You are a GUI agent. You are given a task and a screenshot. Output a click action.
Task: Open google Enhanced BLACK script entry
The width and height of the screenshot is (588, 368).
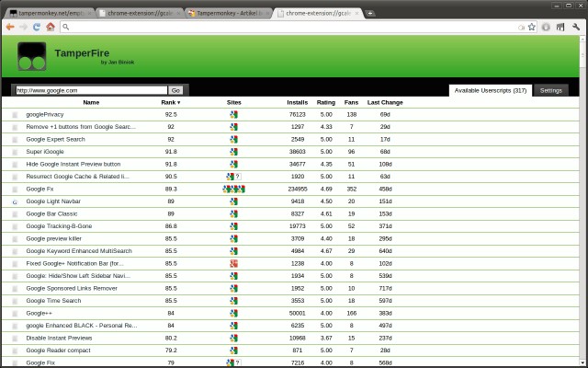tap(82, 326)
